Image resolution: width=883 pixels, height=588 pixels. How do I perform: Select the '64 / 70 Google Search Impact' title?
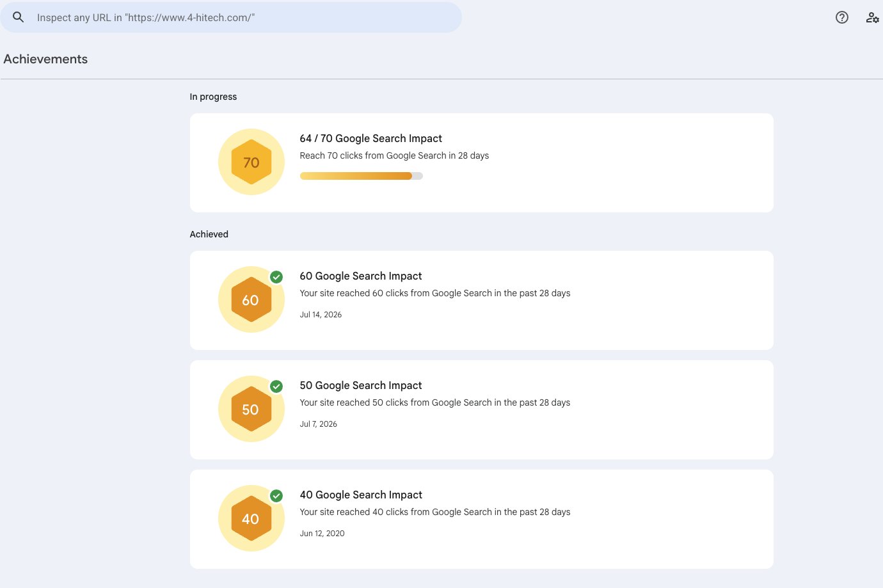(371, 138)
